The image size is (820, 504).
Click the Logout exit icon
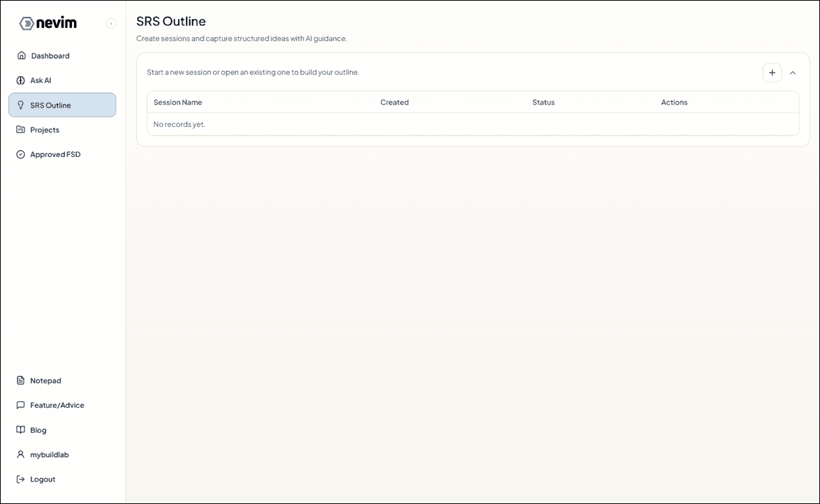(x=22, y=479)
